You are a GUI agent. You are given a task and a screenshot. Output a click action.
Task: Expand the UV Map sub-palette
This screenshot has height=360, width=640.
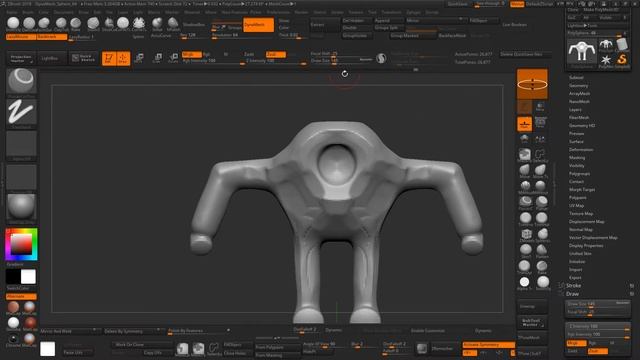(x=577, y=206)
